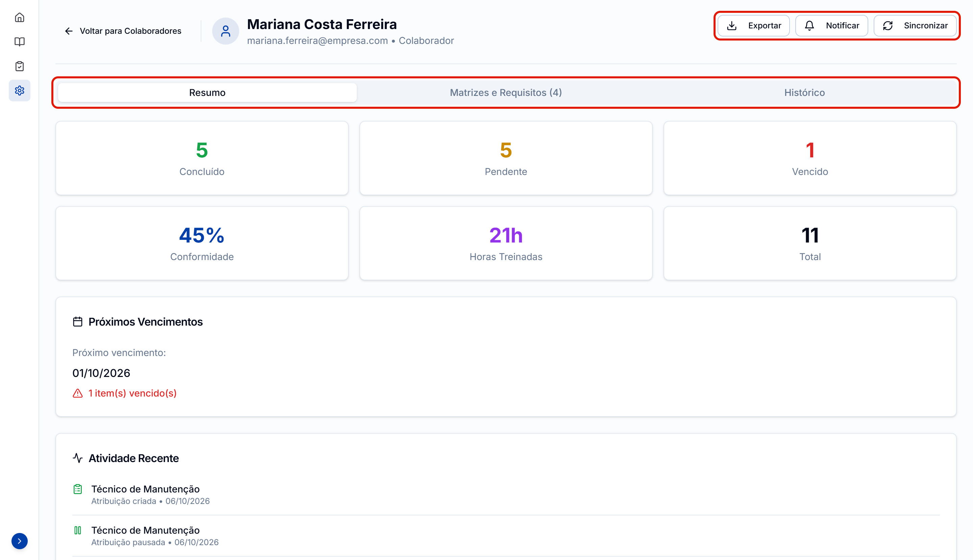Click the Sincronizar refresh icon
This screenshot has width=973, height=560.
click(x=887, y=26)
